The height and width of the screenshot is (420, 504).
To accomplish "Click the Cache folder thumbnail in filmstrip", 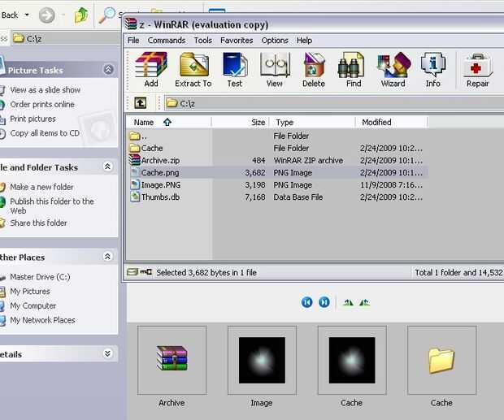I will coord(441,360).
